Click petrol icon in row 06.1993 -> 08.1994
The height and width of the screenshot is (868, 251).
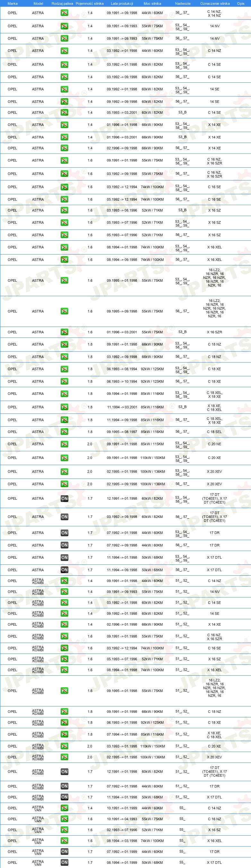65,369
